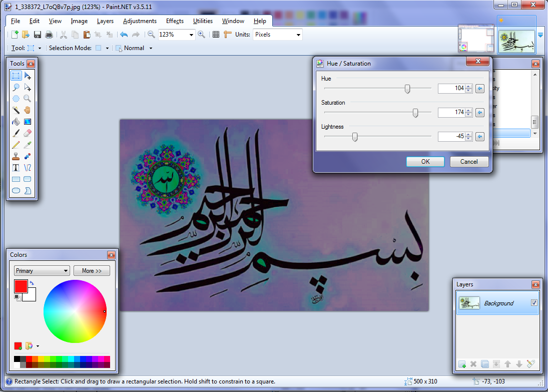Click the Saturation slider handle
Screen dimensions: 548x392
[415, 113]
